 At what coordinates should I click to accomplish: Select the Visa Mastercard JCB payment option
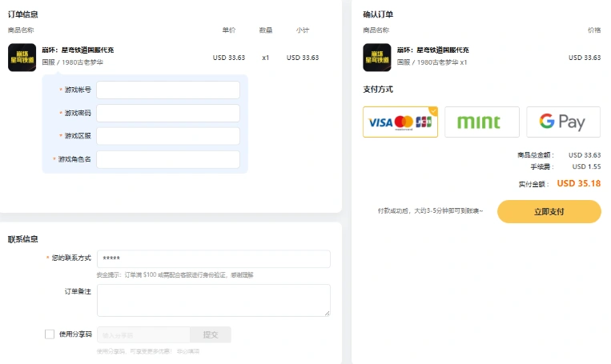[x=400, y=122]
